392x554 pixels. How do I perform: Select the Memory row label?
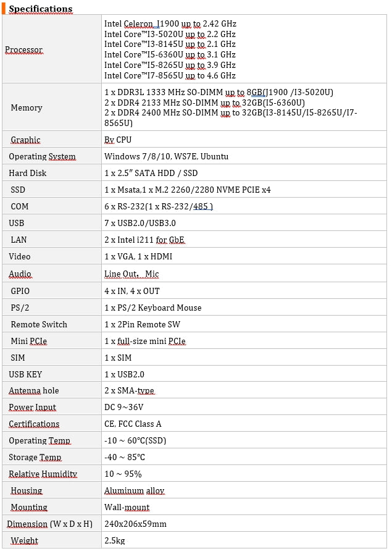[27, 108]
